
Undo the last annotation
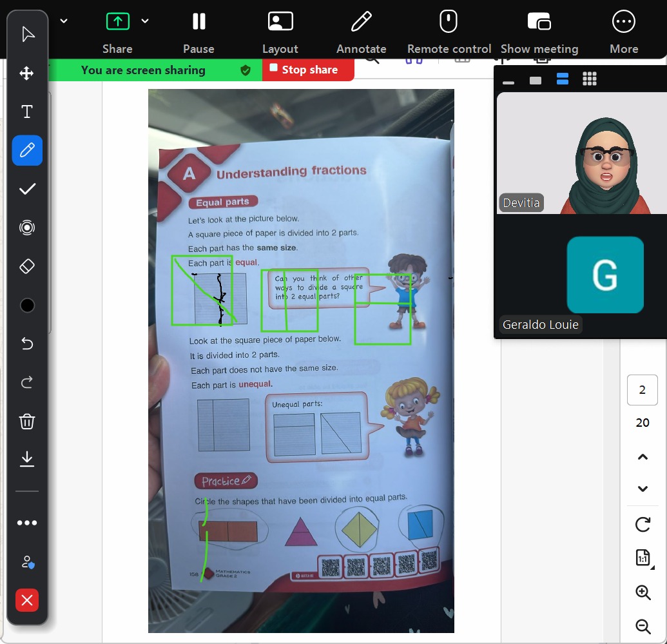(x=27, y=343)
